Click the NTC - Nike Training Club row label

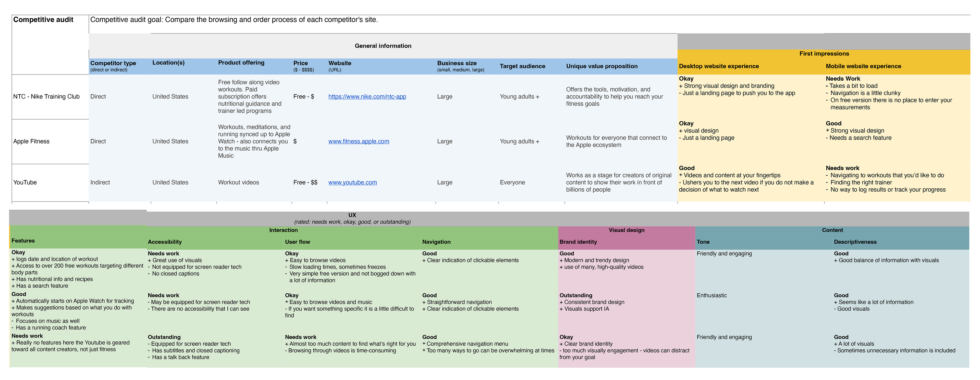pyautogui.click(x=46, y=97)
